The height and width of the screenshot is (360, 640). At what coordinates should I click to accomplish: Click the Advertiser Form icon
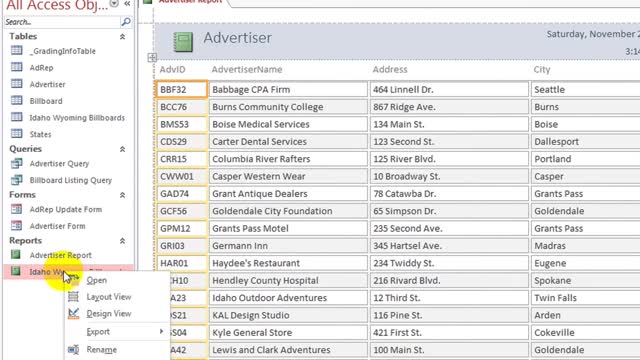(x=17, y=226)
